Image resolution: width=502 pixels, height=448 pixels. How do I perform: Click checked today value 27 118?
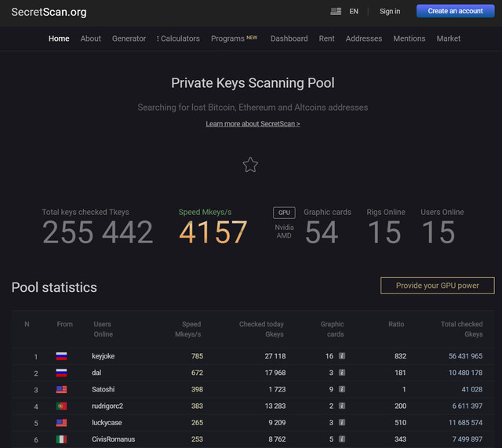pos(275,355)
